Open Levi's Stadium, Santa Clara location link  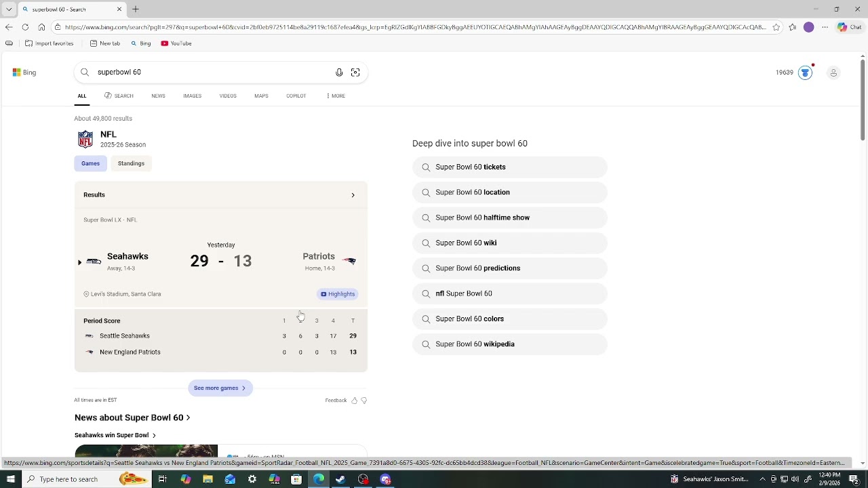point(122,294)
